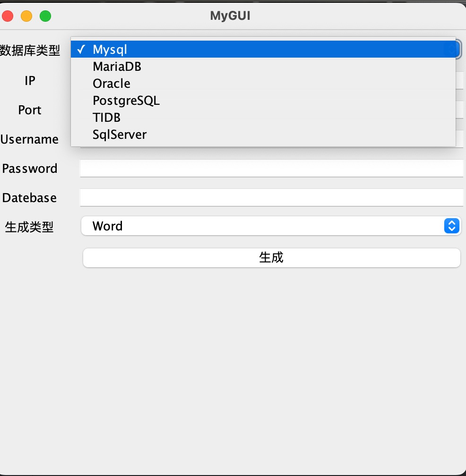The height and width of the screenshot is (476, 466).
Task: Click the MyGUI window title
Action: [x=230, y=16]
